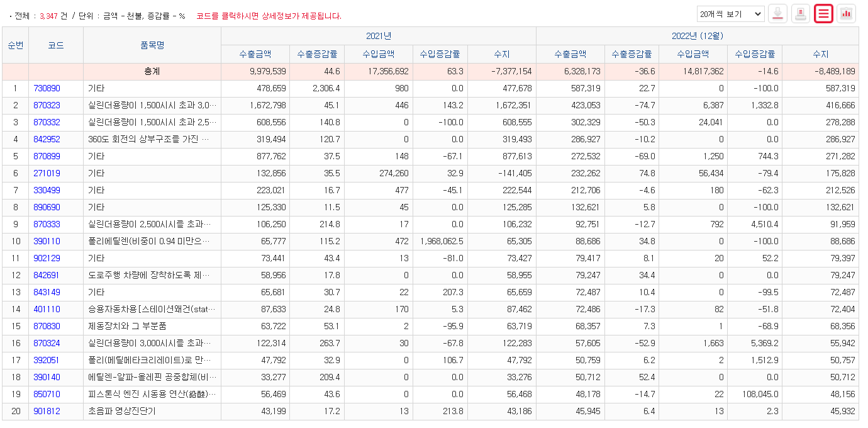Image resolution: width=868 pixels, height=428 pixels.
Task: Open code link 842691
Action: click(x=47, y=276)
